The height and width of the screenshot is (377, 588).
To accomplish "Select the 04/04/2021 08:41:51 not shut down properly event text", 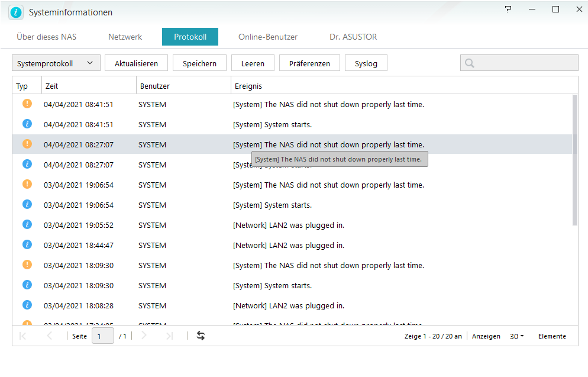I will click(x=328, y=104).
